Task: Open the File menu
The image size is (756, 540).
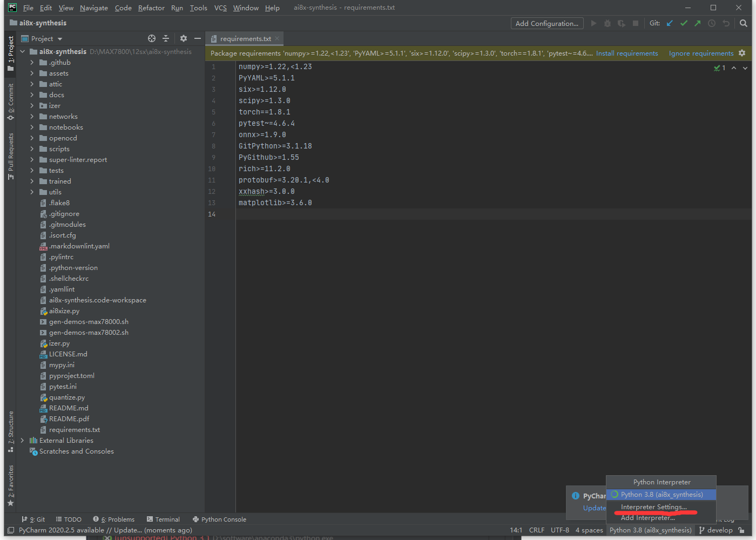Action: (28, 8)
